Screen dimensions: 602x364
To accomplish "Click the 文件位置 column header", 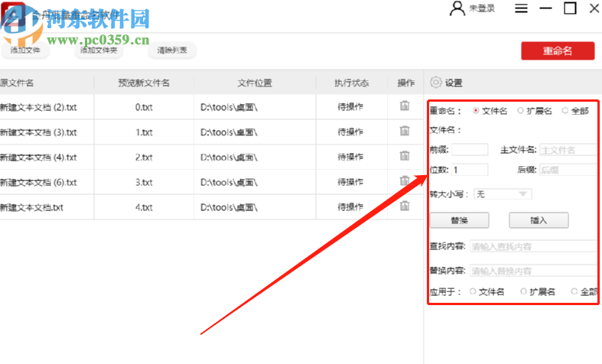I will (255, 83).
